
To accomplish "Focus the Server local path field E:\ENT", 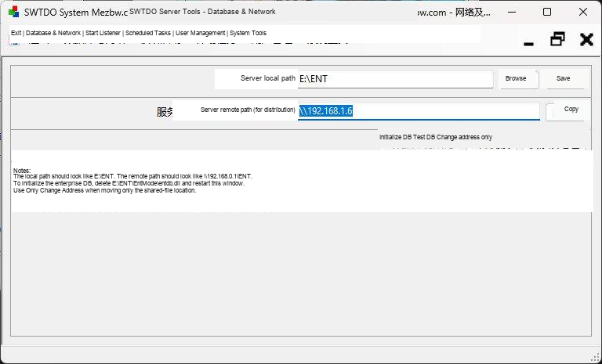I will (395, 79).
